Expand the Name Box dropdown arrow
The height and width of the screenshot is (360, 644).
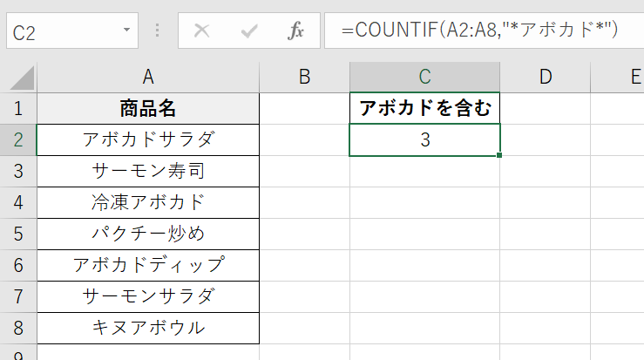[127, 31]
